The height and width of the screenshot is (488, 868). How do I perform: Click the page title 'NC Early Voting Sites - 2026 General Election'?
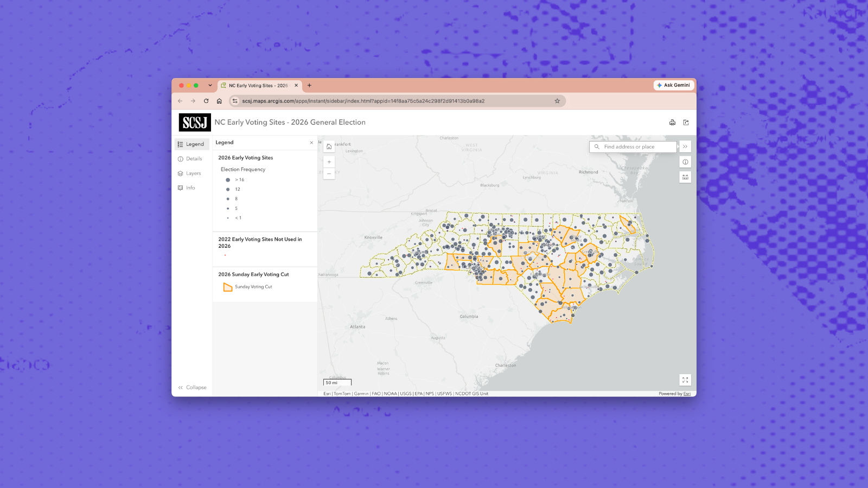coord(290,123)
